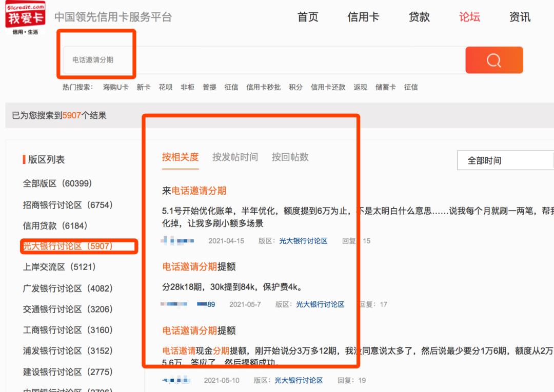Click the 花呗 hot search link
554x392 pixels.
pyautogui.click(x=165, y=87)
